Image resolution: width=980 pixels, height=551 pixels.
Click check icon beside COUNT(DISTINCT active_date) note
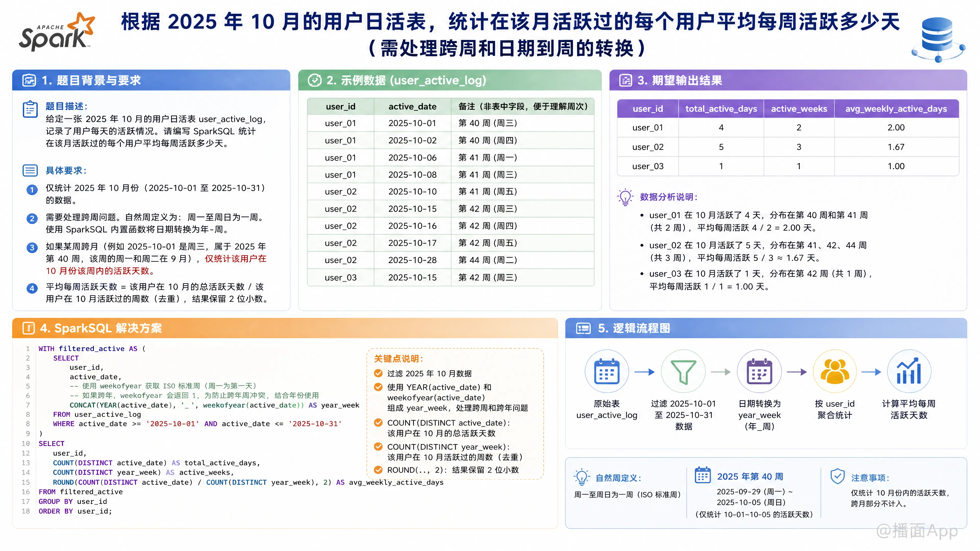tap(378, 422)
